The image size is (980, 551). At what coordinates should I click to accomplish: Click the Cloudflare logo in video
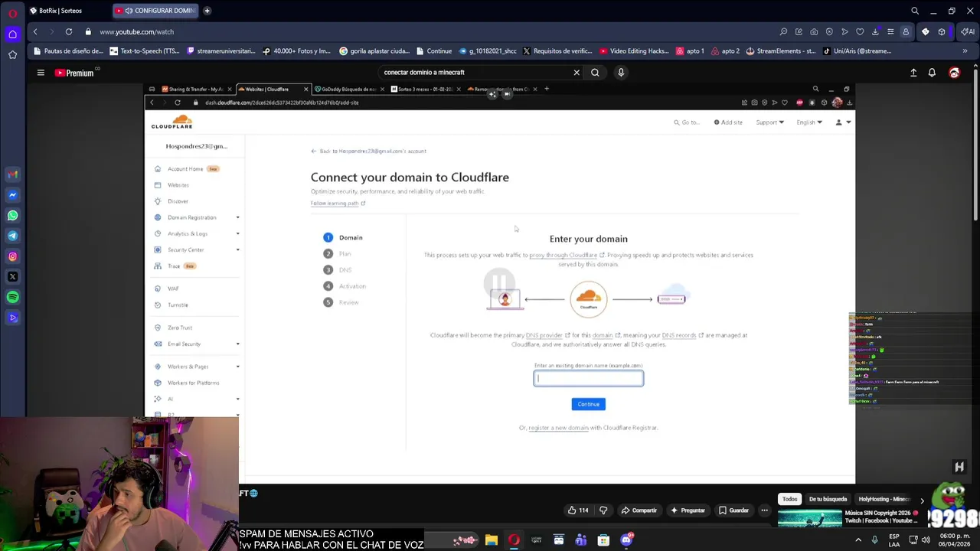tap(171, 122)
